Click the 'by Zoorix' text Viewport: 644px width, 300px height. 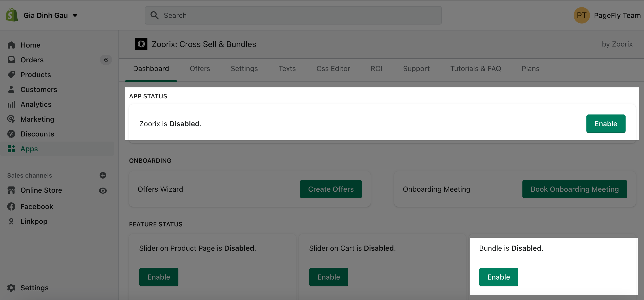click(617, 44)
